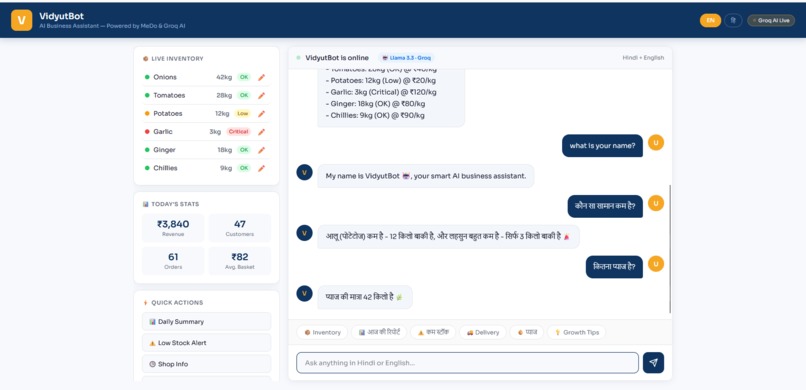Click the Chillies item name in inventory
This screenshot has height=390, width=806.
pos(166,168)
